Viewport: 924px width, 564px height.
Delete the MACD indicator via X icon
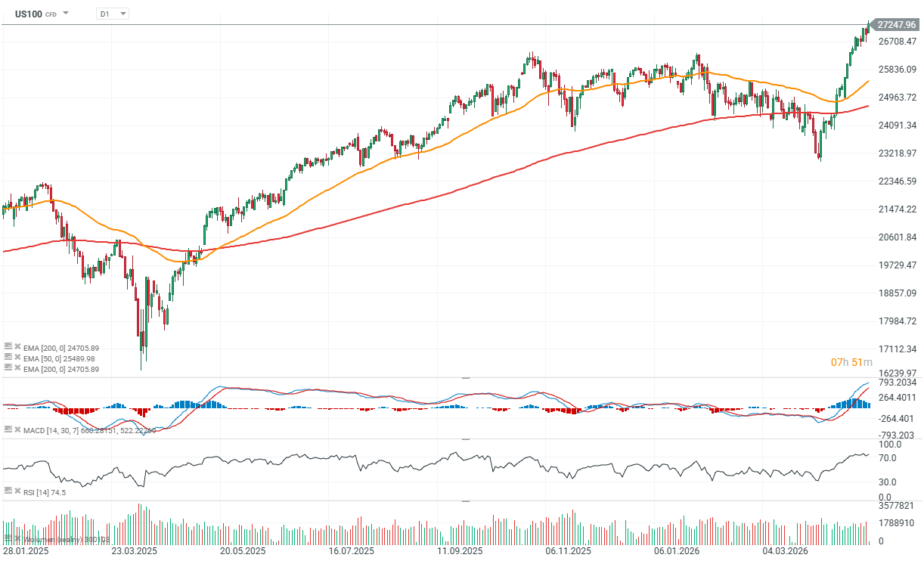17,429
